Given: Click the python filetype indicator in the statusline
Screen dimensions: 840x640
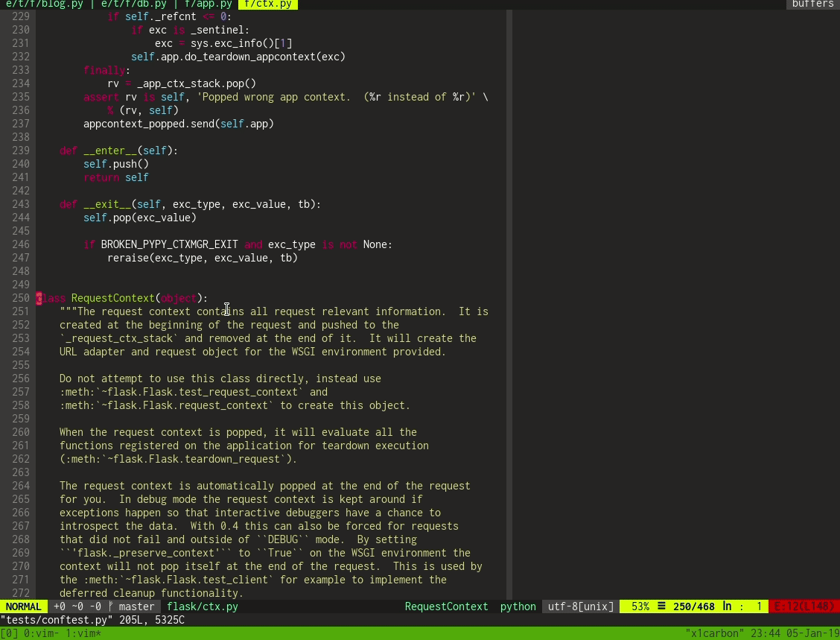Looking at the screenshot, I should pyautogui.click(x=517, y=606).
